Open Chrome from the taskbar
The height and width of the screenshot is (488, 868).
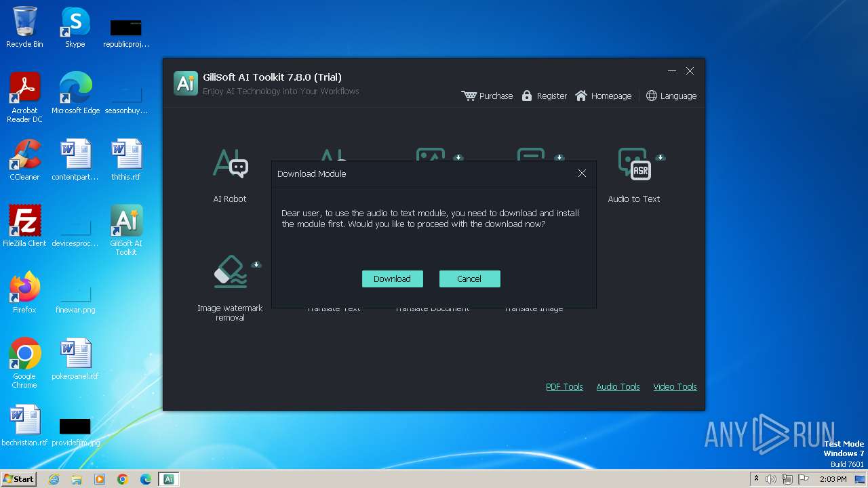tap(123, 479)
